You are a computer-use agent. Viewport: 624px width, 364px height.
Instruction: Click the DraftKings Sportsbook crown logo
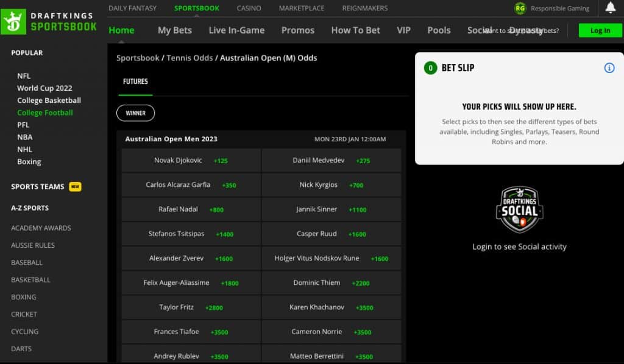(13, 21)
